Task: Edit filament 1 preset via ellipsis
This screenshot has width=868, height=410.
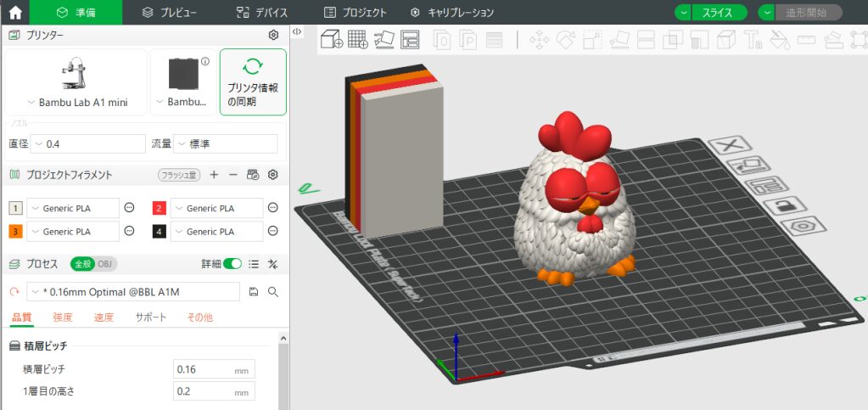Action: (129, 208)
